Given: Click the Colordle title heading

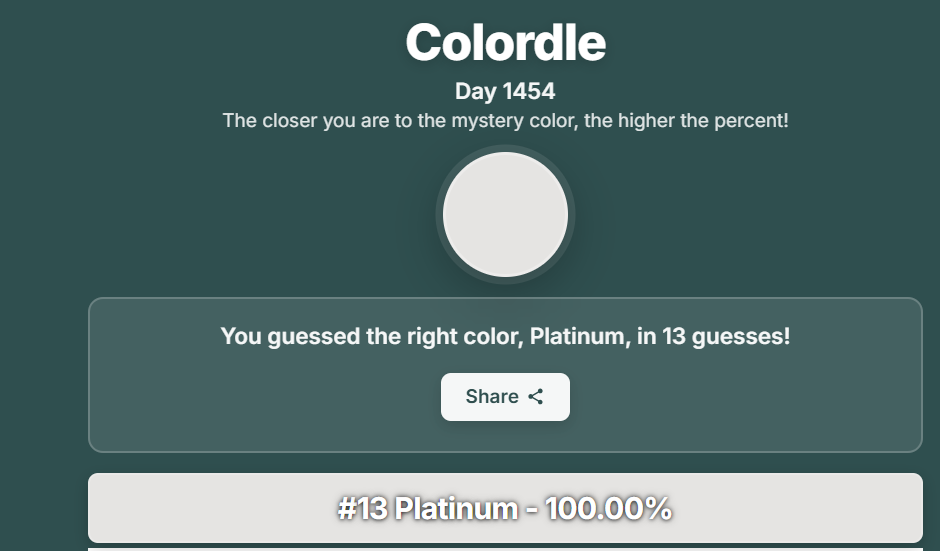Looking at the screenshot, I should (x=505, y=43).
